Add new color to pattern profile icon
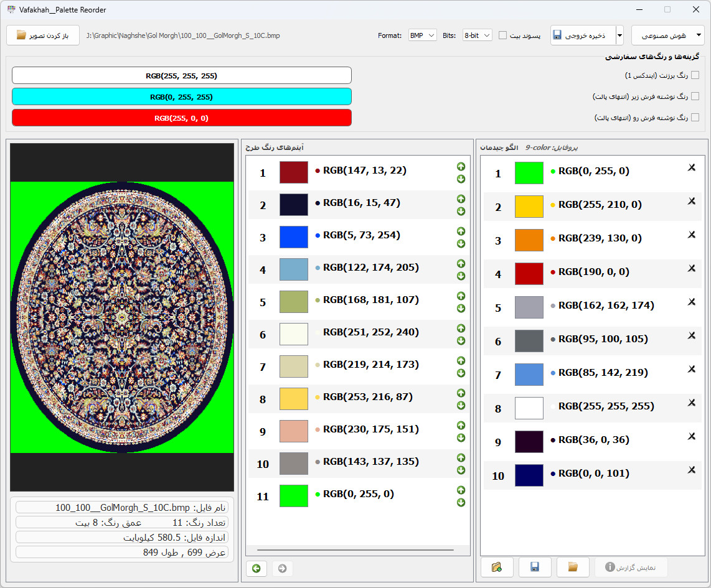This screenshot has height=588, width=711. (497, 567)
